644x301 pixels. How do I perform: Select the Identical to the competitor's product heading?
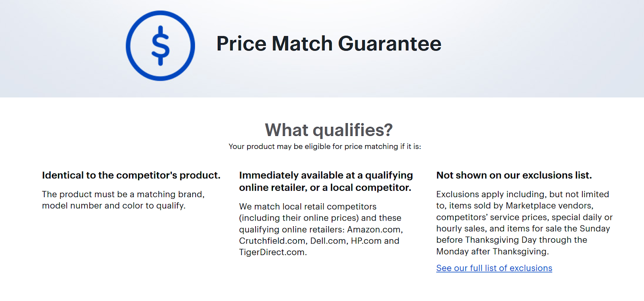pyautogui.click(x=131, y=175)
